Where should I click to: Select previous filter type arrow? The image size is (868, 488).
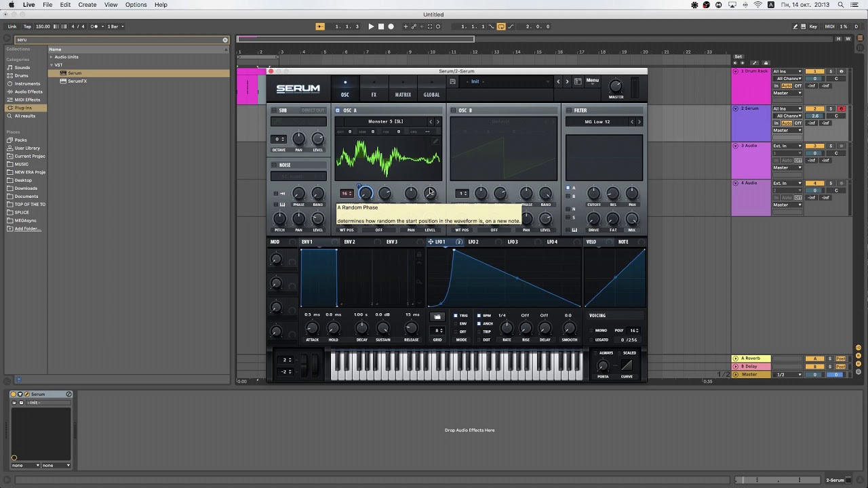[x=632, y=122]
